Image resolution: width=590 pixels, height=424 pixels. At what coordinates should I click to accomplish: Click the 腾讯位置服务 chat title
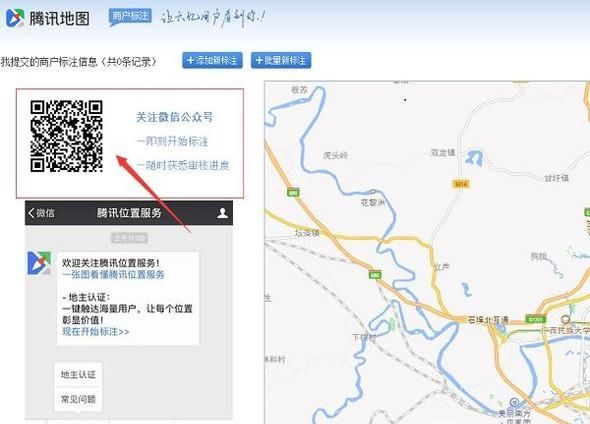129,213
